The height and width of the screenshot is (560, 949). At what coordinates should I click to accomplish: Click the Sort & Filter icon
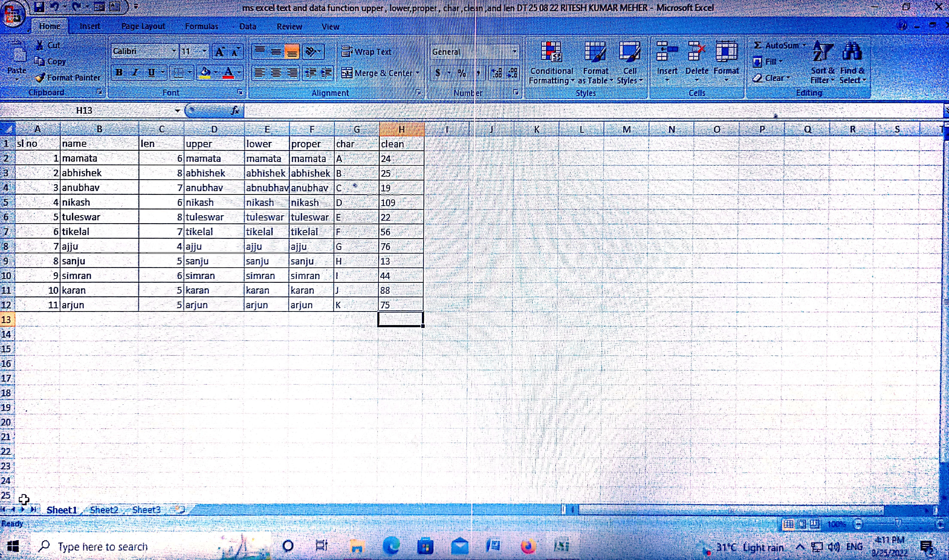tap(822, 52)
